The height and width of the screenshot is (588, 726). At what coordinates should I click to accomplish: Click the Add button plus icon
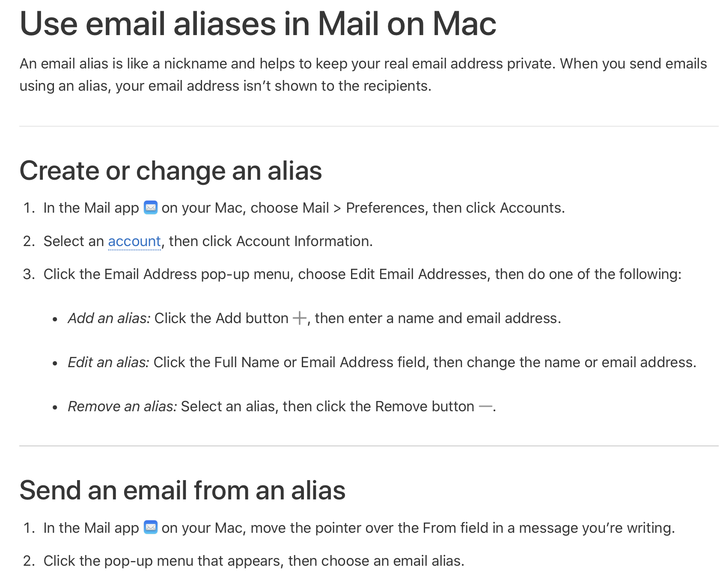[300, 318]
